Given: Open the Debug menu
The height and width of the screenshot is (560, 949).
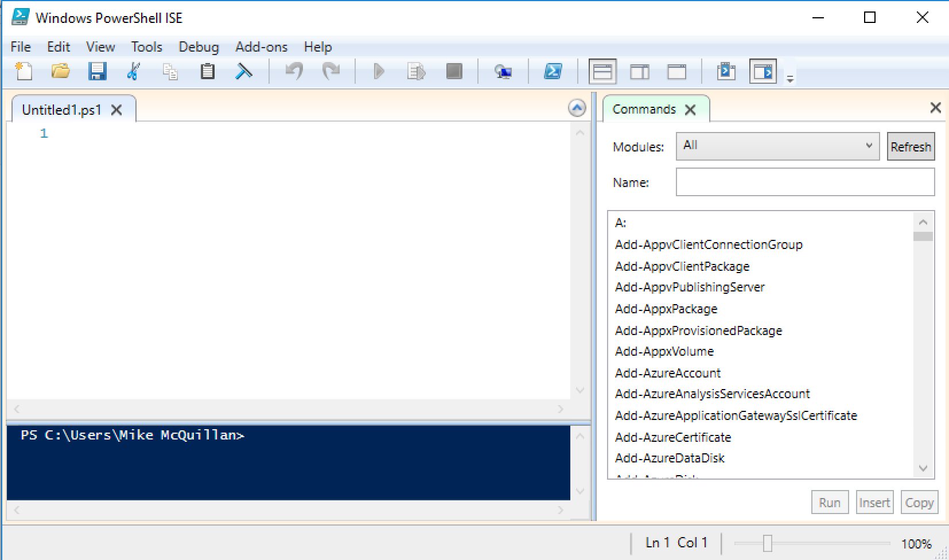Looking at the screenshot, I should point(199,47).
